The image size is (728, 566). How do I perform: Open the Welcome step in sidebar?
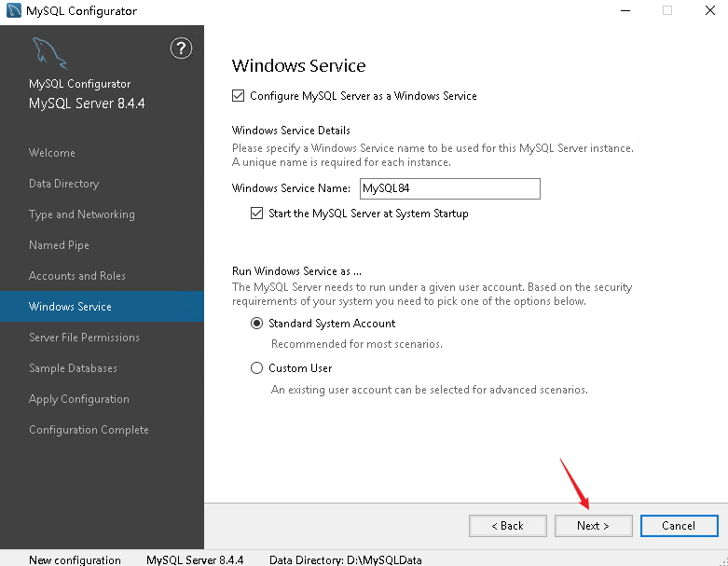[x=52, y=153]
